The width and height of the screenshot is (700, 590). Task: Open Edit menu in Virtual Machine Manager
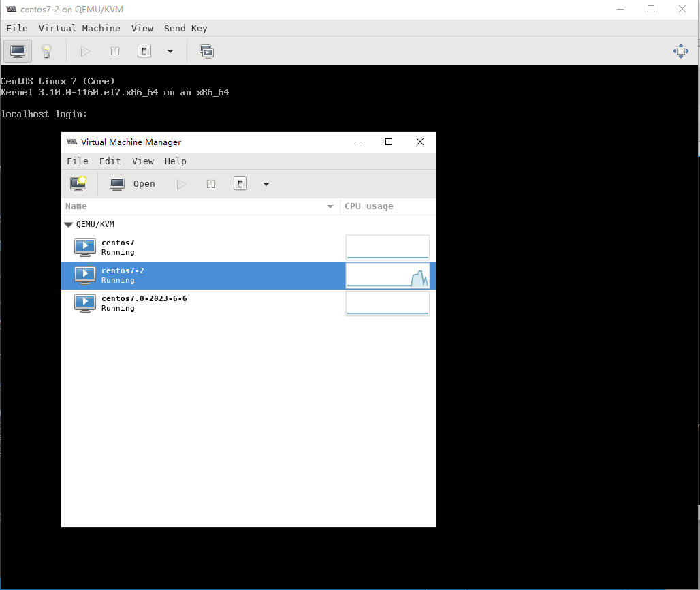pyautogui.click(x=110, y=161)
